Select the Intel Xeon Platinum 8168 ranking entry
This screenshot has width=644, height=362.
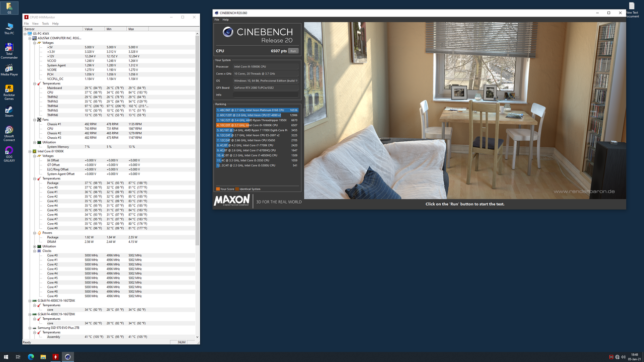(x=257, y=110)
